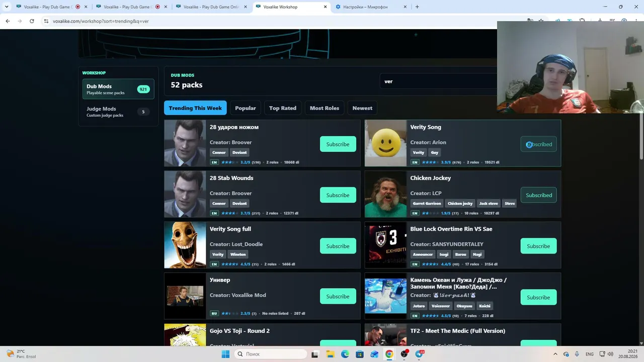644x362 pixels.
Task: Open the Windows Start menu
Action: pos(225,354)
